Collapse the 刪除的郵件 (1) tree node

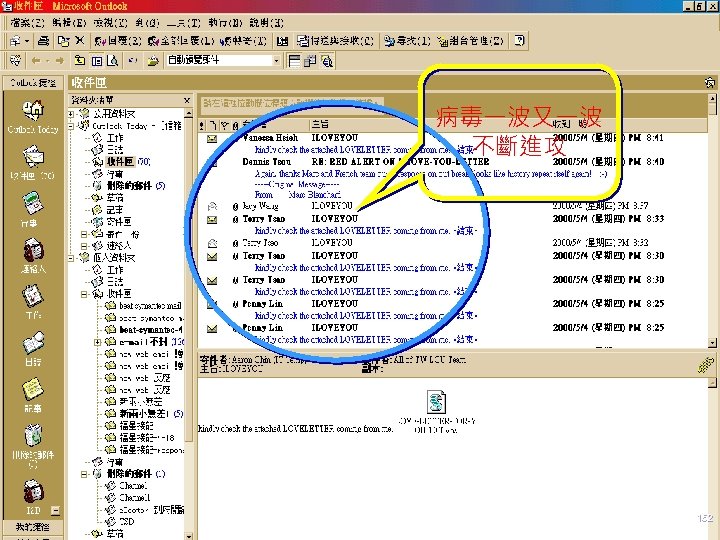(84, 474)
